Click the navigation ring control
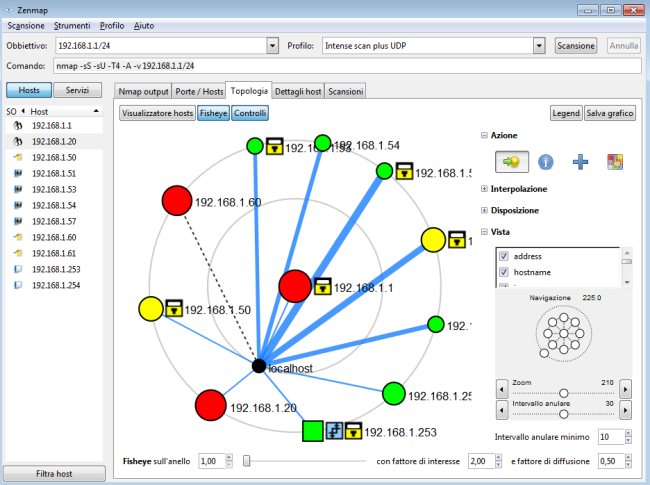650x485 pixels. coord(563,333)
